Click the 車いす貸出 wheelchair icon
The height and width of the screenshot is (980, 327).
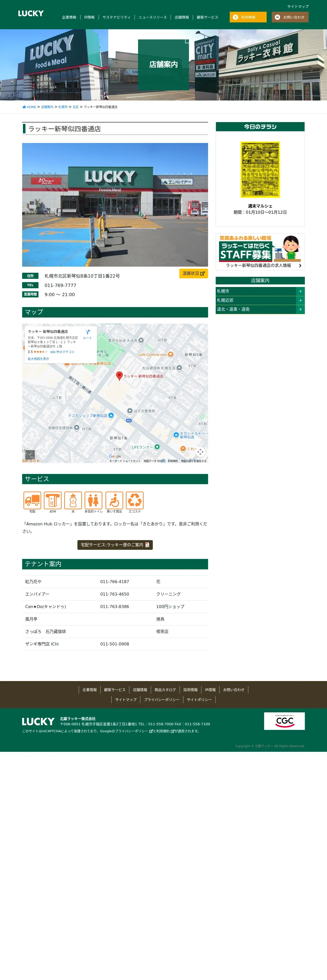coord(114,500)
